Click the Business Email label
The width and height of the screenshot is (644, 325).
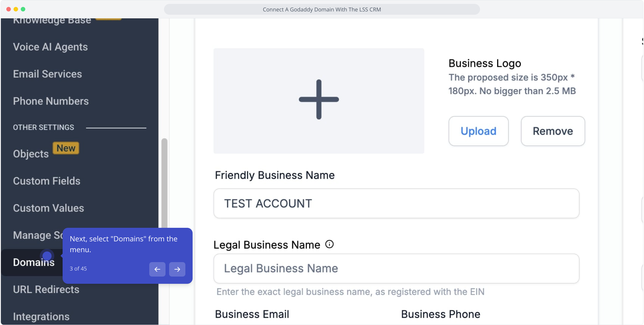click(x=252, y=314)
